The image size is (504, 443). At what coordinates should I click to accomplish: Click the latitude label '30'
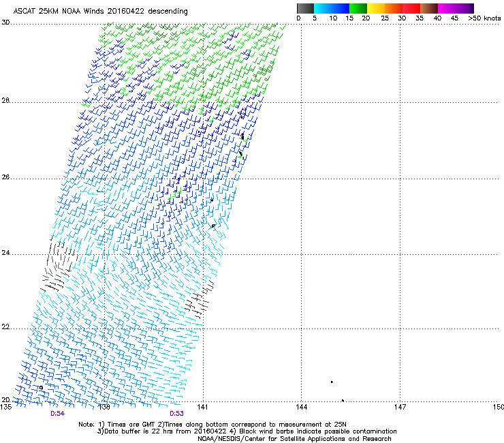tap(5, 22)
